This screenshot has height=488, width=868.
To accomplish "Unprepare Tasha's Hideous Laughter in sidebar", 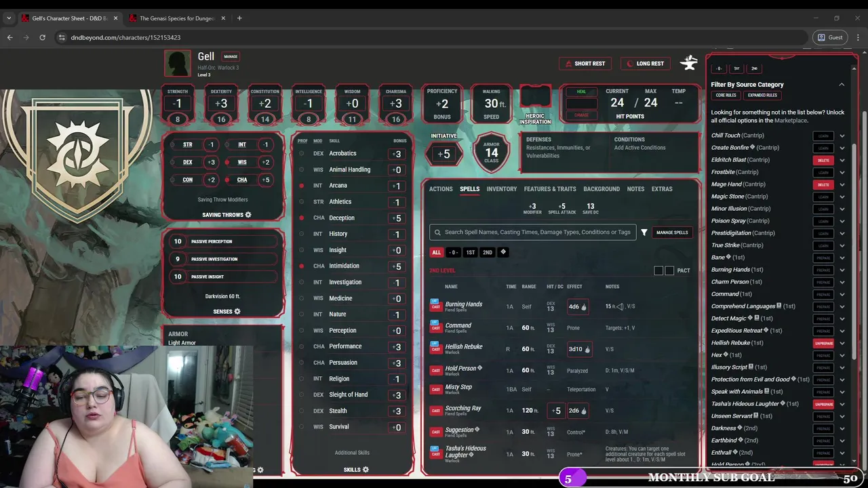I will pyautogui.click(x=823, y=404).
